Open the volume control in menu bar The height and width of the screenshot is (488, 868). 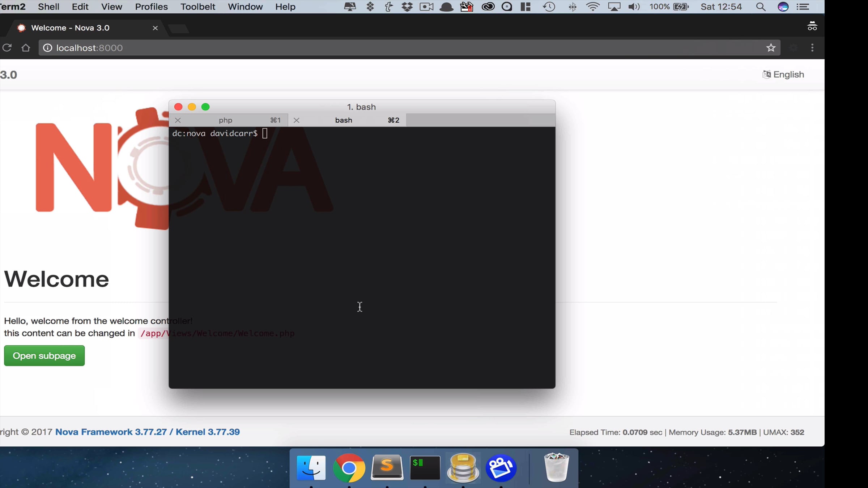click(x=634, y=7)
